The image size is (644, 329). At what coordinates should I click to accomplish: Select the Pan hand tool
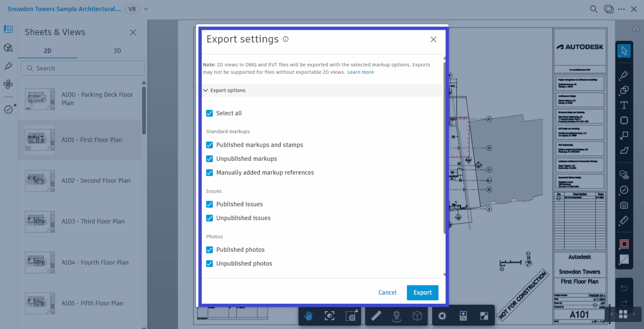308,316
